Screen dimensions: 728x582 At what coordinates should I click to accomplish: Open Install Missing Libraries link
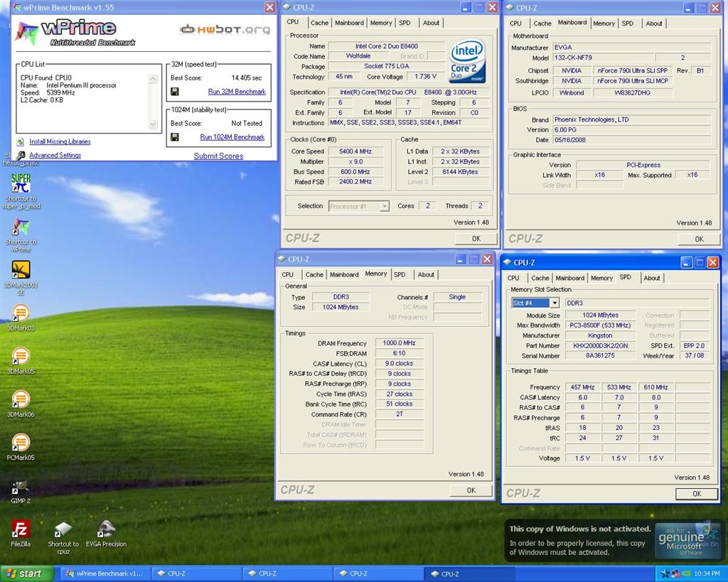pos(60,141)
